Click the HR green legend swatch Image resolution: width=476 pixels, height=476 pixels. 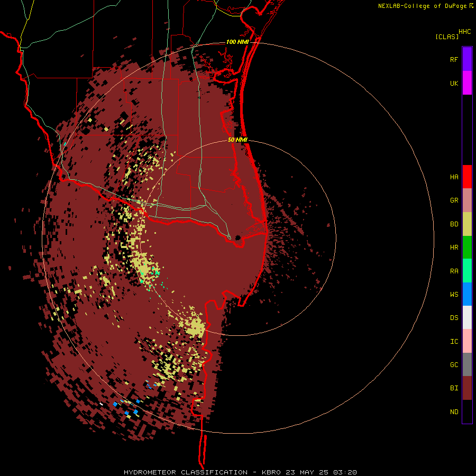click(467, 248)
